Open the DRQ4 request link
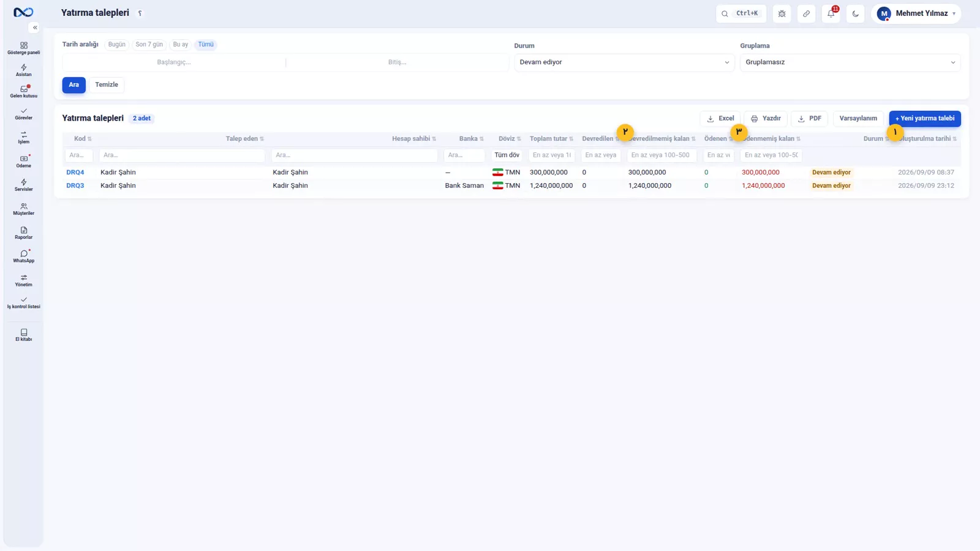The width and height of the screenshot is (980, 551). (x=75, y=173)
